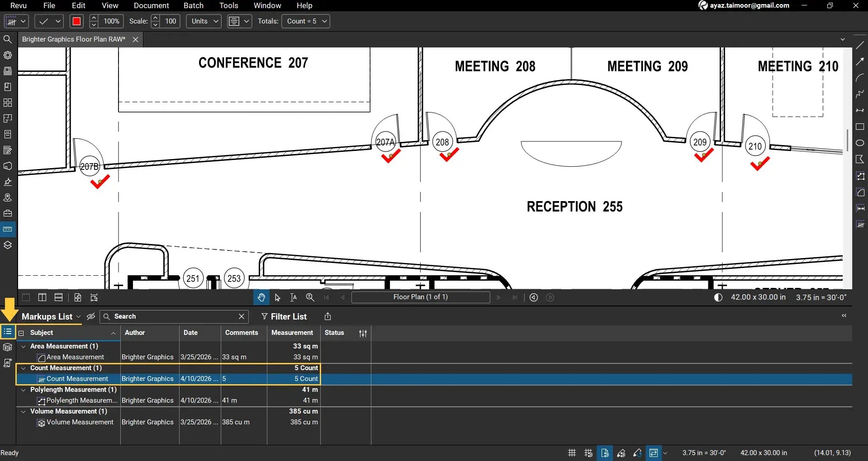
Task: Select the Rectangle markup tool
Action: point(860,127)
